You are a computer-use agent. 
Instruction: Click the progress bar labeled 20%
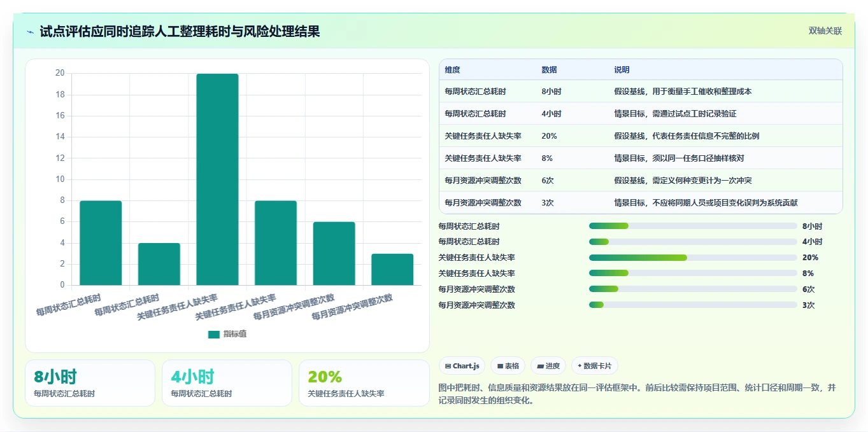pyautogui.click(x=693, y=258)
